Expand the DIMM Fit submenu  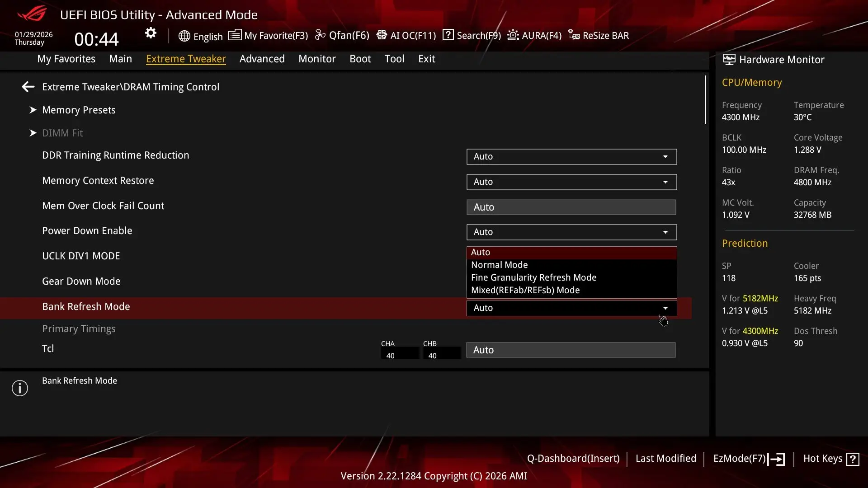62,133
